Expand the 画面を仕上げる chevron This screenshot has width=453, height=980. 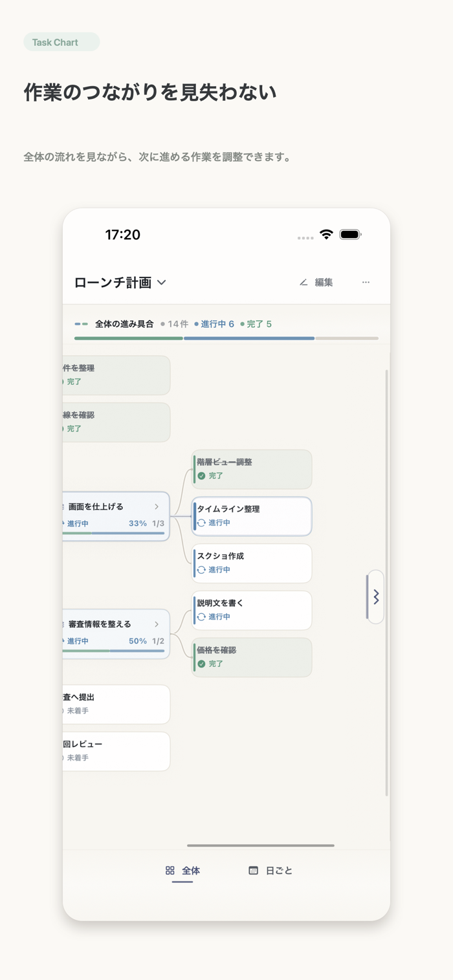click(157, 506)
